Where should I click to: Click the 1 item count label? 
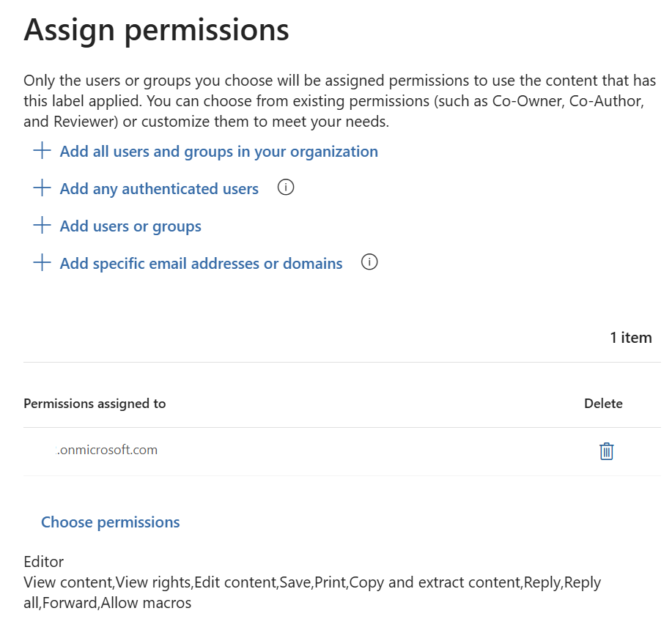630,338
